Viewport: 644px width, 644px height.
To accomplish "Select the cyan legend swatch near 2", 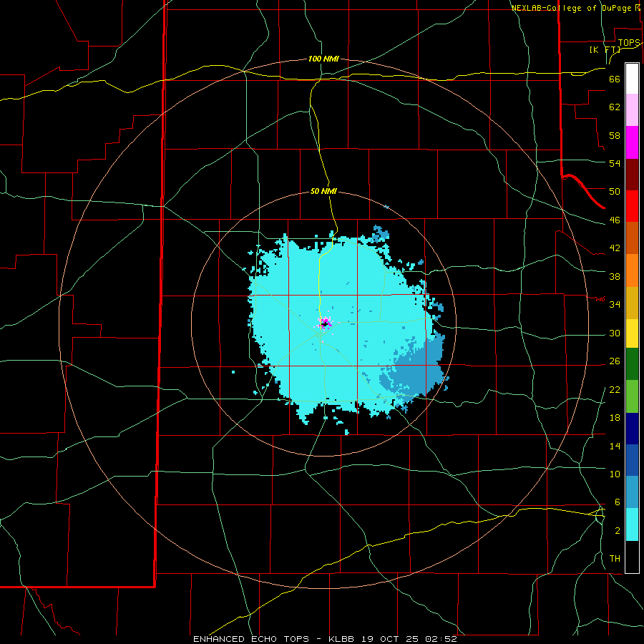I will tap(632, 525).
